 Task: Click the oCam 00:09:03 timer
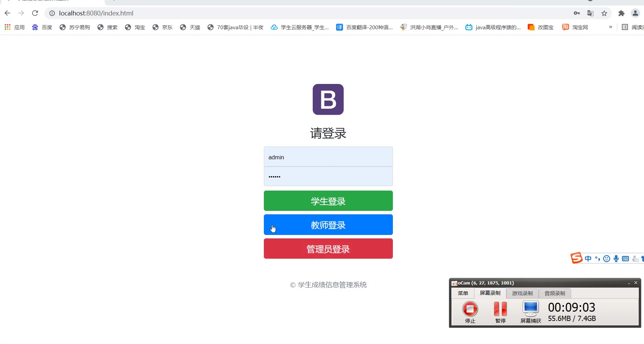tap(571, 307)
